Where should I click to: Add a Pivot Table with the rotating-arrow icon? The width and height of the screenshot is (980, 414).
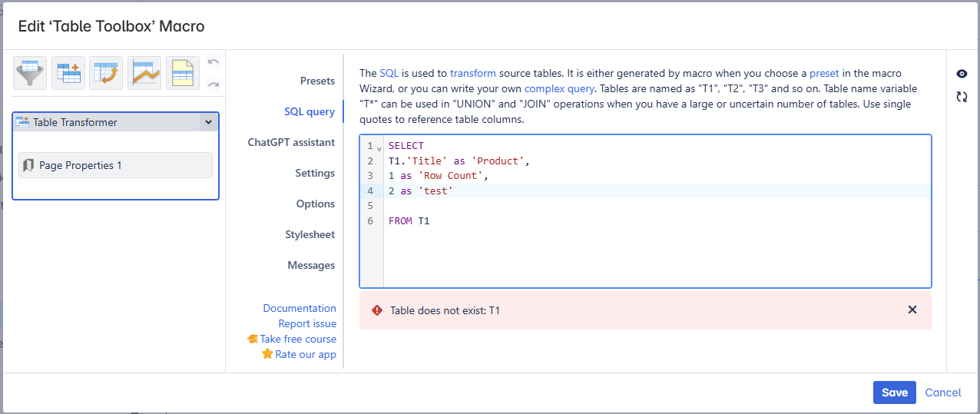pyautogui.click(x=106, y=73)
